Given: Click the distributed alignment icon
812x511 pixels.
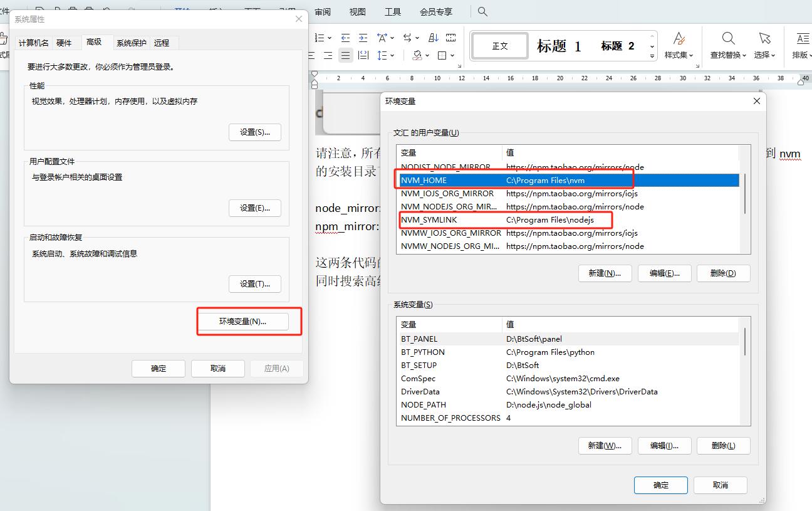Looking at the screenshot, I should point(363,55).
